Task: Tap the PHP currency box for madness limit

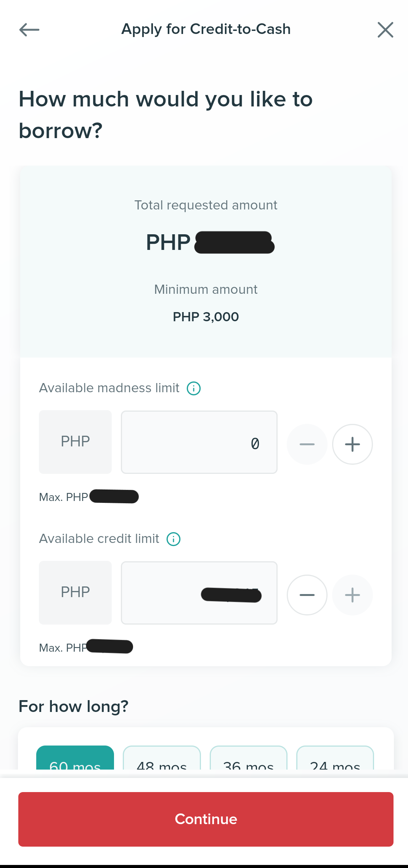Action: click(x=75, y=442)
